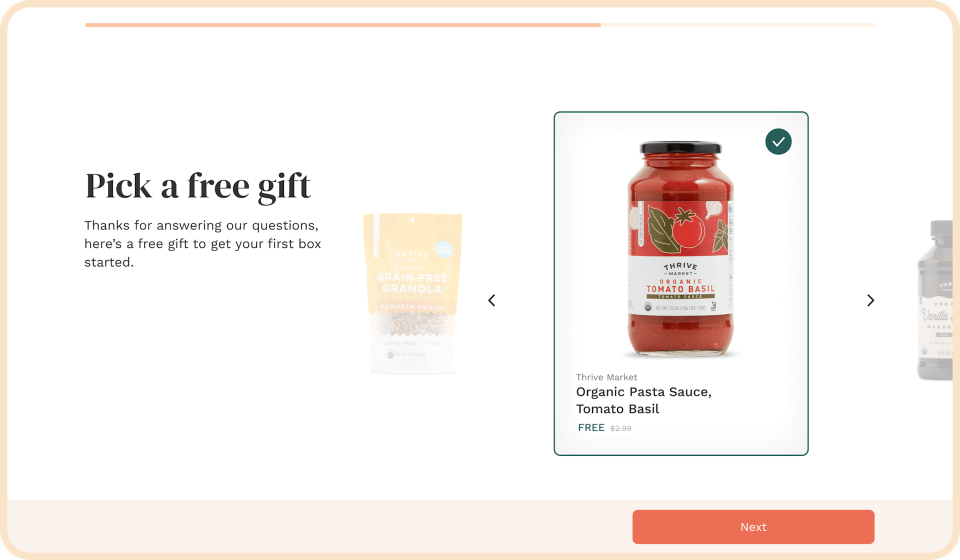The height and width of the screenshot is (560, 960).
Task: Click the Tomato Basil label on jar
Action: 680,289
